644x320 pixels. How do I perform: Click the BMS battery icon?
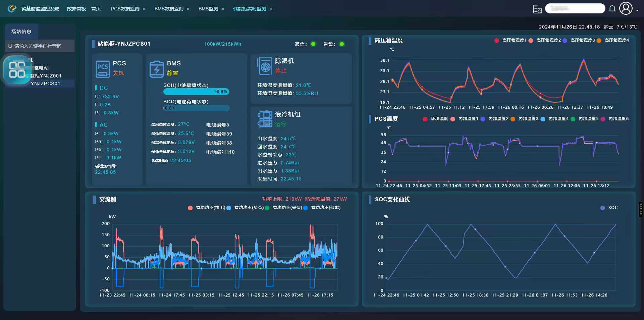(x=156, y=69)
